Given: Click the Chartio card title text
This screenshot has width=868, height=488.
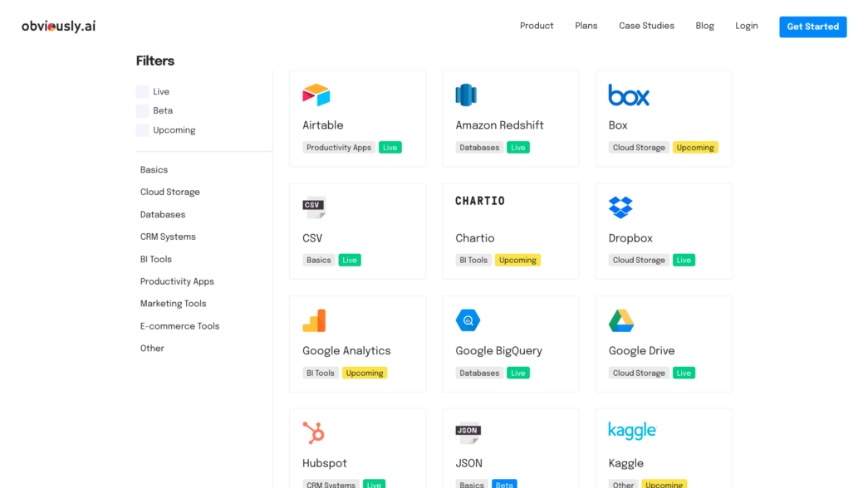Looking at the screenshot, I should (x=475, y=238).
